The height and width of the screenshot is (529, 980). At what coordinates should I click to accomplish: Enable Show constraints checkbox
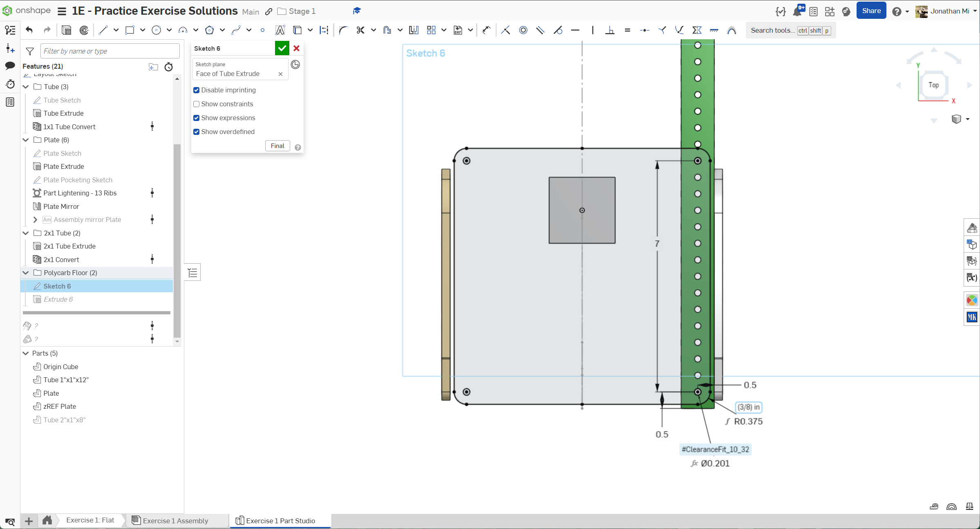pyautogui.click(x=197, y=104)
